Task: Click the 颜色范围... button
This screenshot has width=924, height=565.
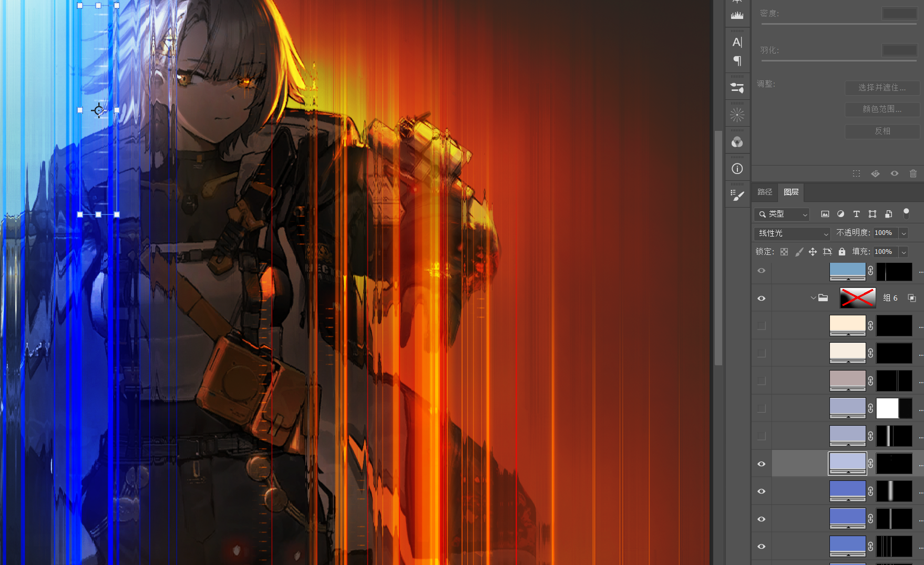Action: coord(882,109)
